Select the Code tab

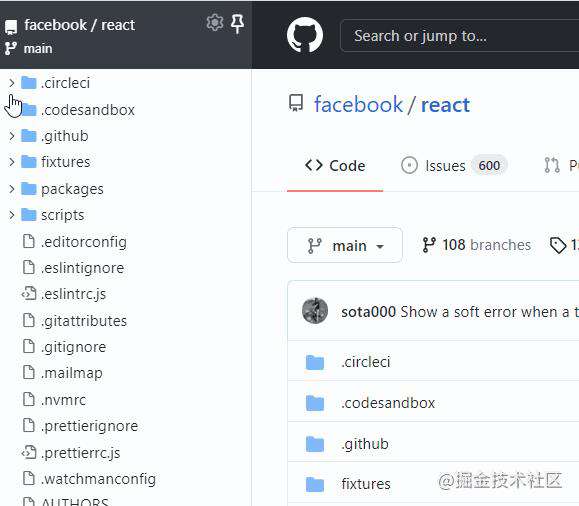[x=335, y=165]
